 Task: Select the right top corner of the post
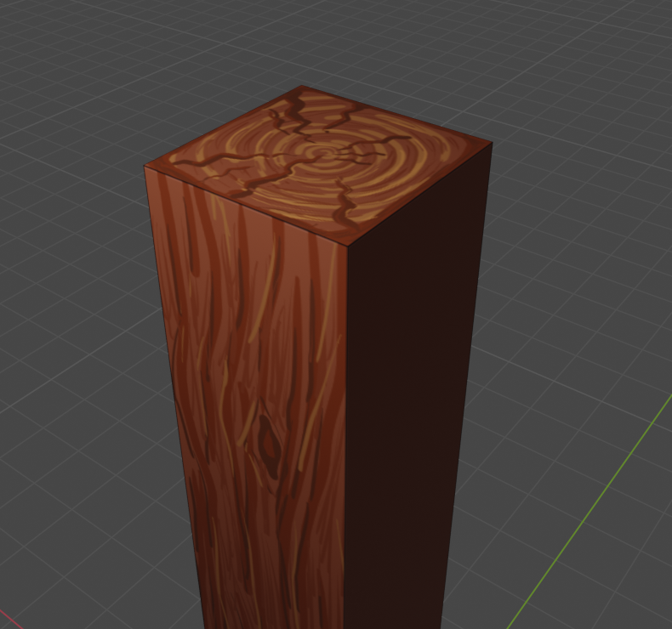[492, 143]
